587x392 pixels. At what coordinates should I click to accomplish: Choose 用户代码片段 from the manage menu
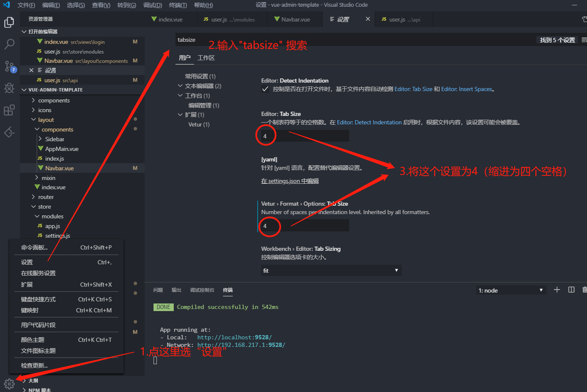pyautogui.click(x=66, y=325)
